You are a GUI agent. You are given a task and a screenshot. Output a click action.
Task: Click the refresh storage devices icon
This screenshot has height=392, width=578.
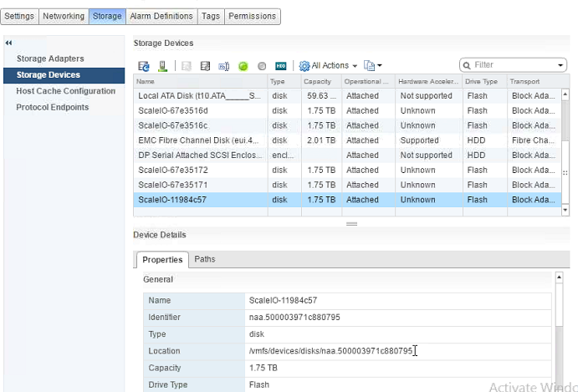144,65
